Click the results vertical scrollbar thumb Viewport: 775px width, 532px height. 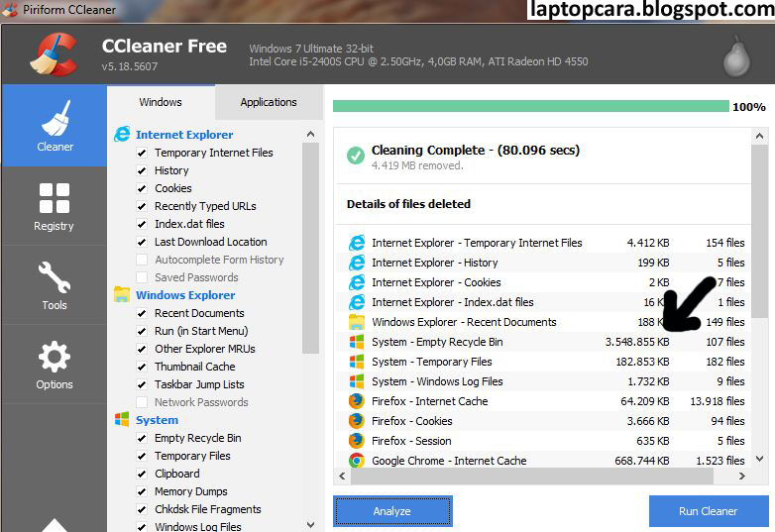click(x=760, y=231)
